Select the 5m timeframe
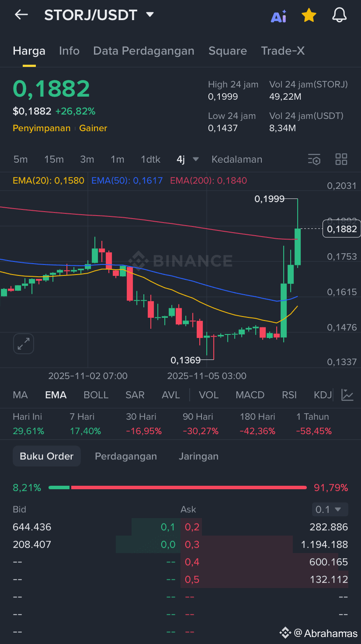361x644 pixels. coord(21,159)
